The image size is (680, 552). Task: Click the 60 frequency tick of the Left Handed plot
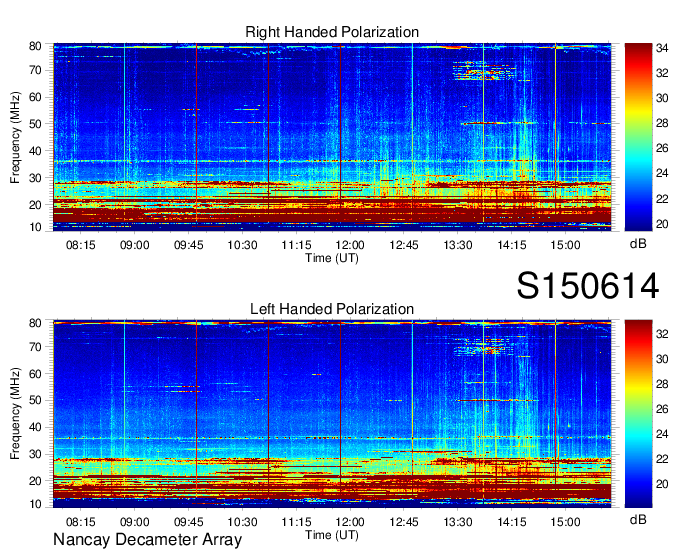coord(35,374)
